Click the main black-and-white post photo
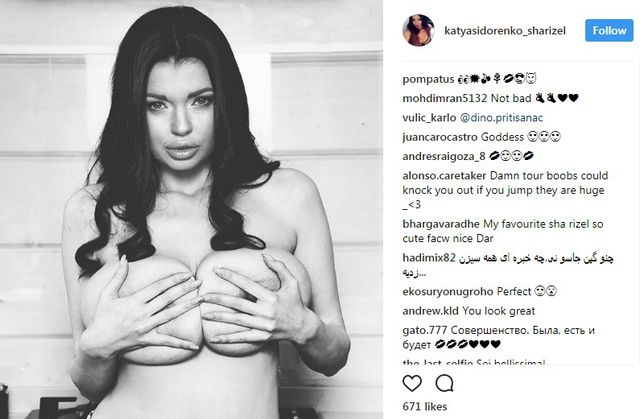Screen dimensions: 640x419 [x=191, y=209]
